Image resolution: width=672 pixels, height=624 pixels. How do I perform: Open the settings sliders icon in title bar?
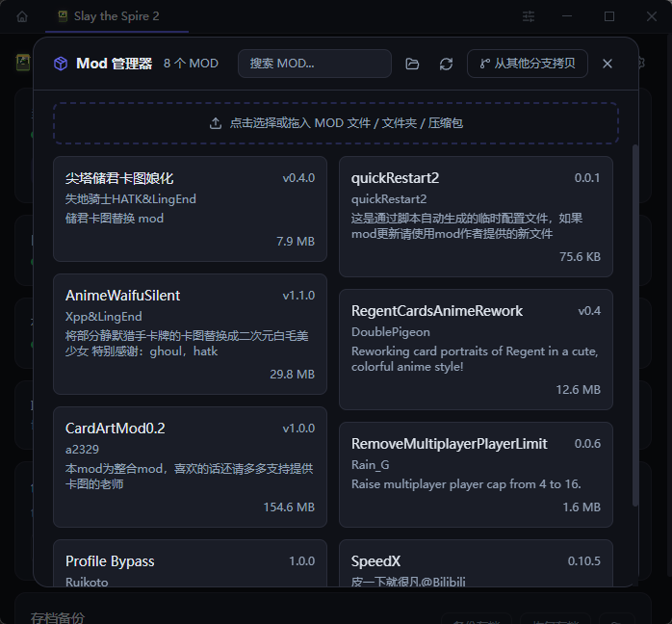[529, 16]
